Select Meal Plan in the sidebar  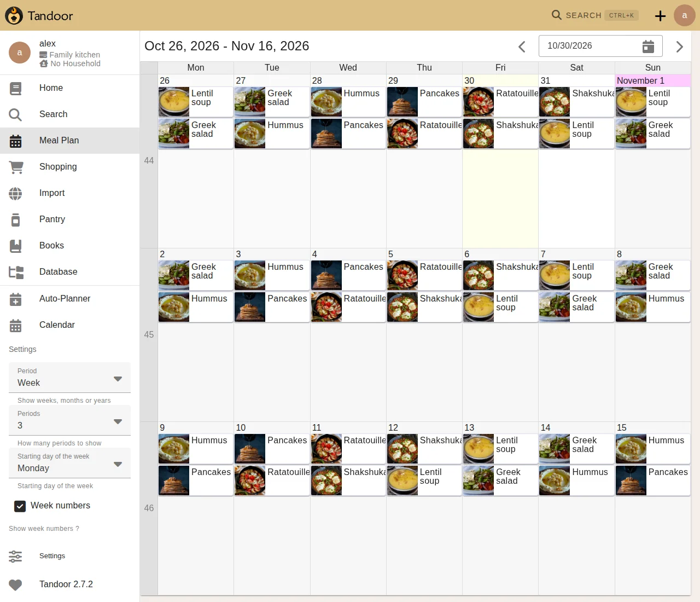pos(69,141)
